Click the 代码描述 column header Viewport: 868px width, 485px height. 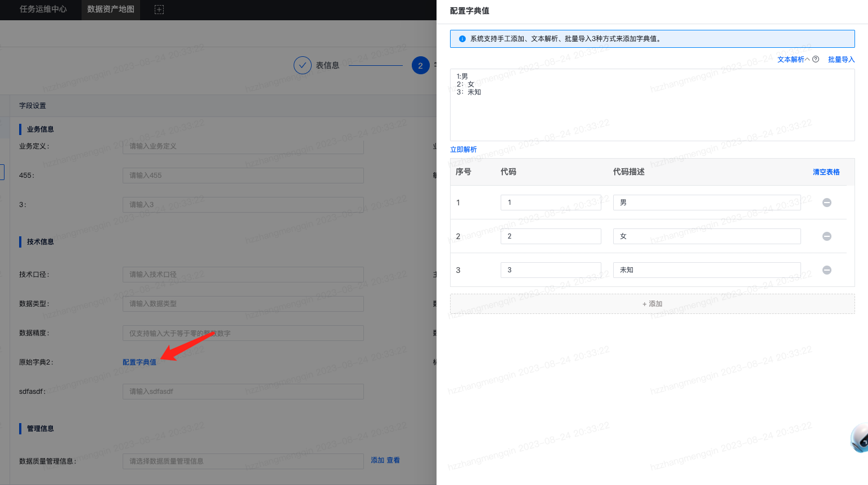click(629, 172)
